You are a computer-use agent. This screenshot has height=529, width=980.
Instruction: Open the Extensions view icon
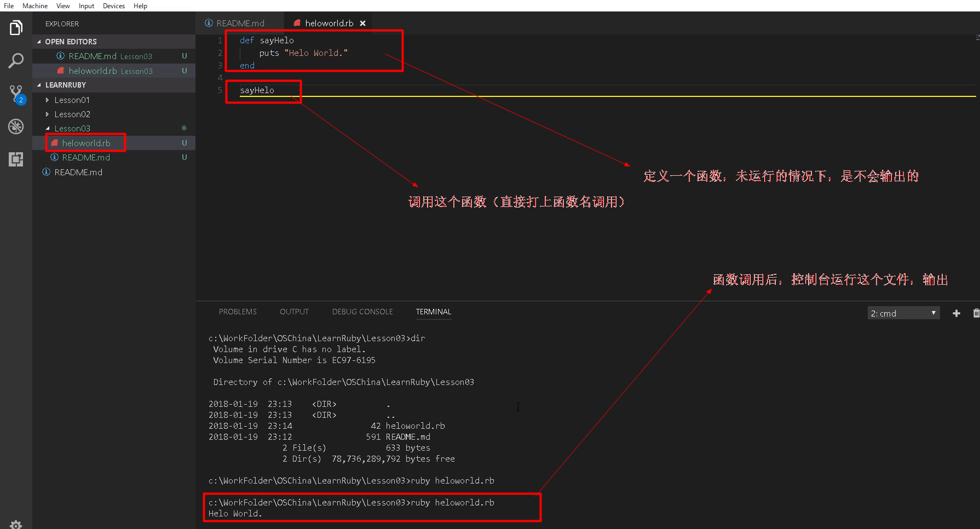16,159
